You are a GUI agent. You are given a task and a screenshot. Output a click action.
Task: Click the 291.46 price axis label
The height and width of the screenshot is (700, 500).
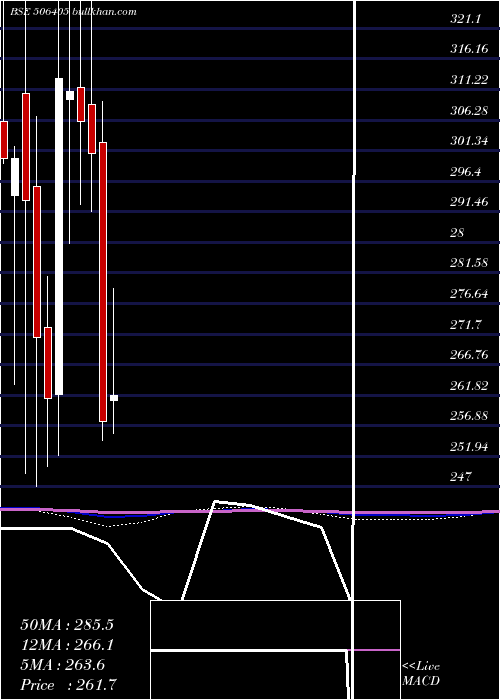pos(469,202)
